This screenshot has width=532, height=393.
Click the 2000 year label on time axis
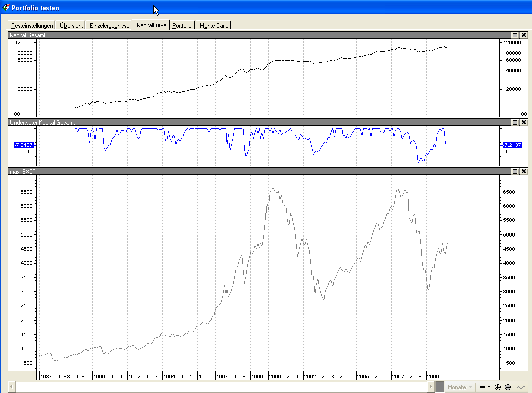(x=275, y=376)
